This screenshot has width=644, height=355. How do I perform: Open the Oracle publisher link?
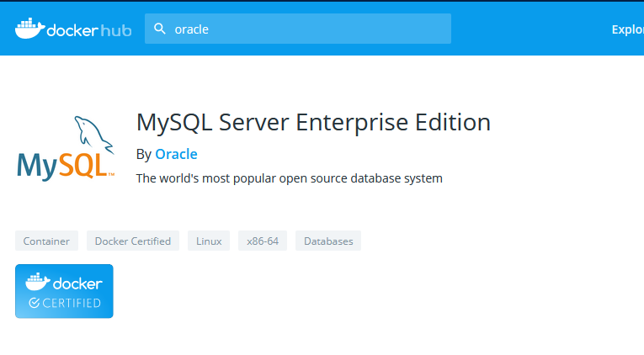pos(176,154)
